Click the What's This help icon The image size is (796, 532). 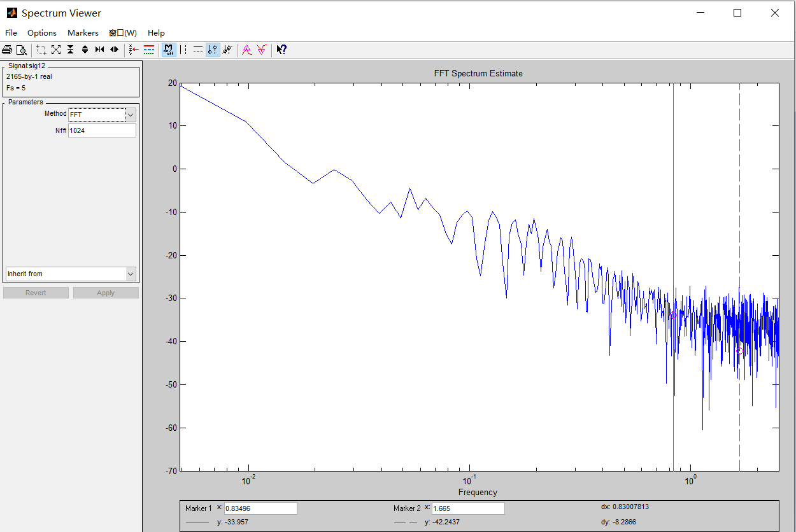281,50
